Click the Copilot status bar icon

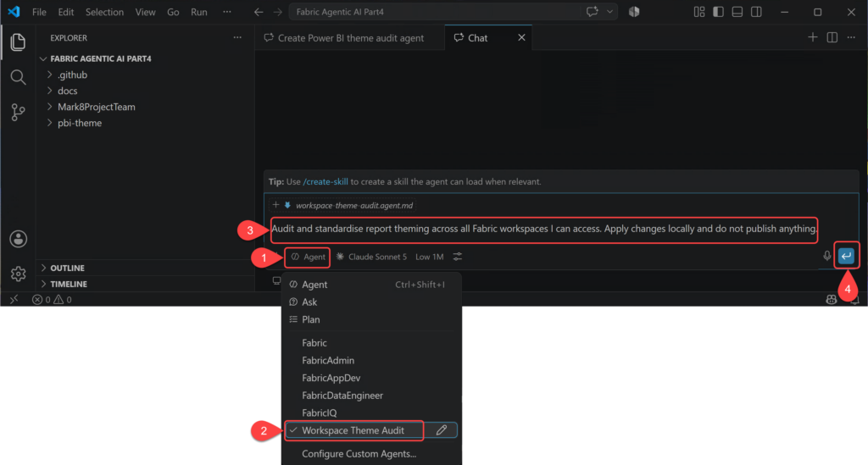point(831,299)
